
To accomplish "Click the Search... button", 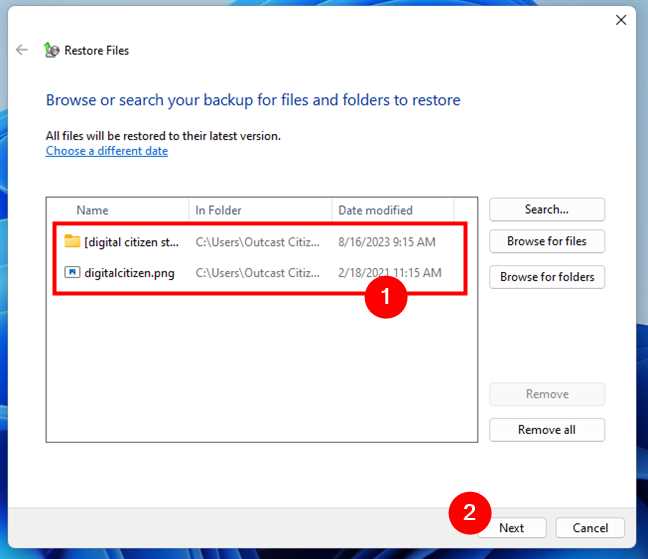I will (x=547, y=209).
